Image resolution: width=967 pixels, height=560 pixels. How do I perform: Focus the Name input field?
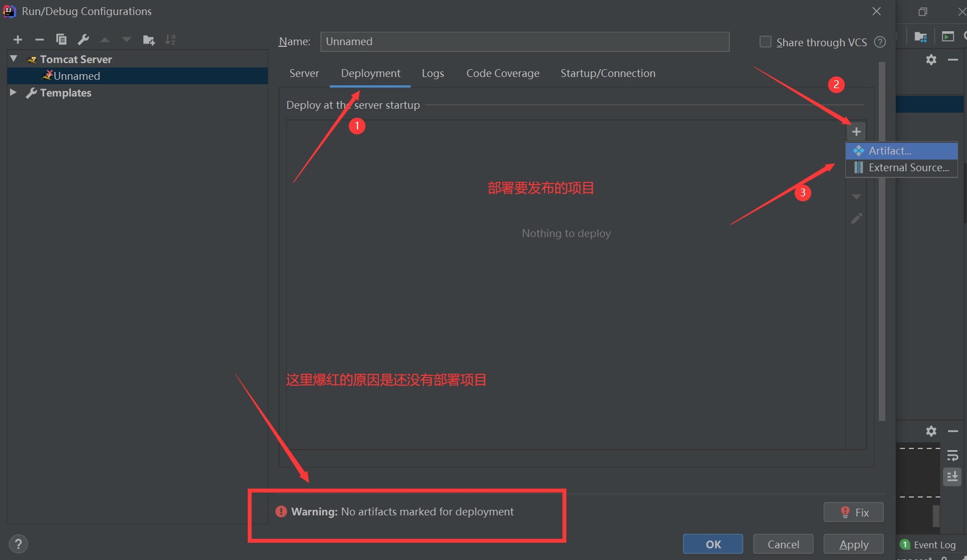[x=525, y=42]
